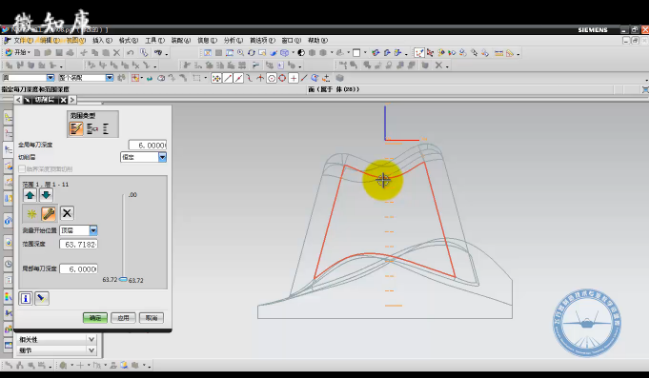
Task: Expand the 细节 panel section
Action: tap(56, 350)
